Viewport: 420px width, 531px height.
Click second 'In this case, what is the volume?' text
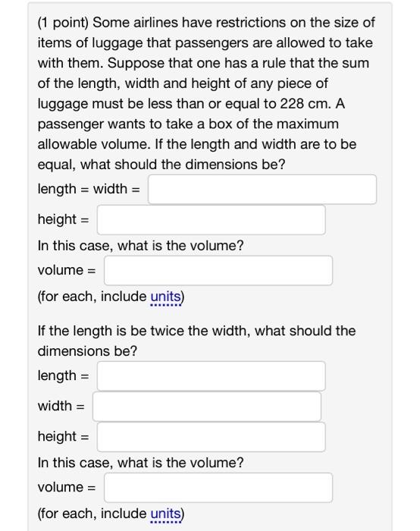click(x=140, y=463)
